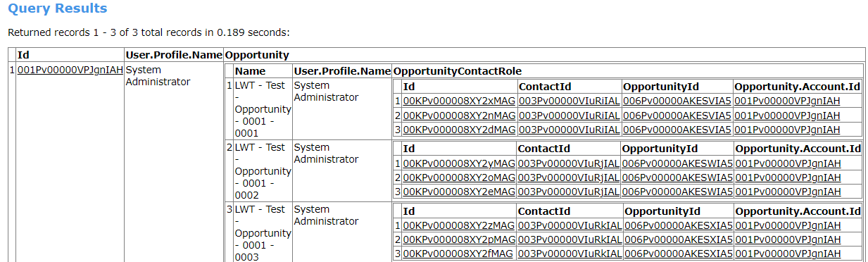
Task: Open contact role record 00KPv000008XY2fMAG
Action: (459, 254)
